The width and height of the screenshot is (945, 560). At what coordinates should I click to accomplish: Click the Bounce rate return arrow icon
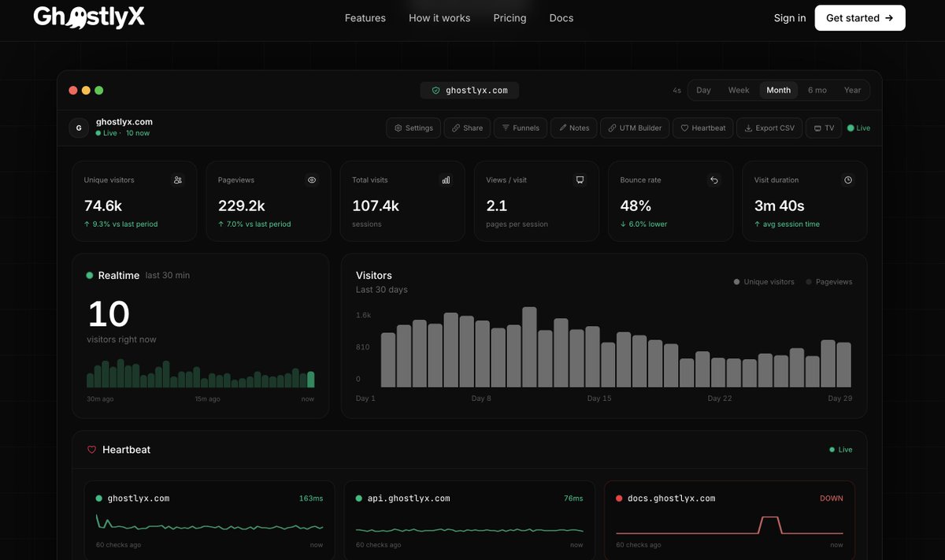[714, 180]
